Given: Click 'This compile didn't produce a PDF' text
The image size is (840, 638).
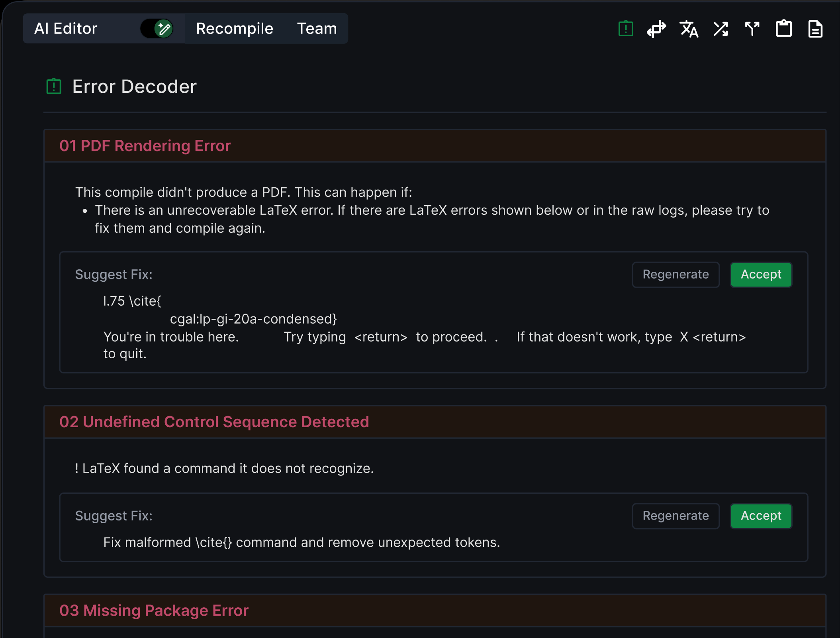Looking at the screenshot, I should click(x=243, y=192).
